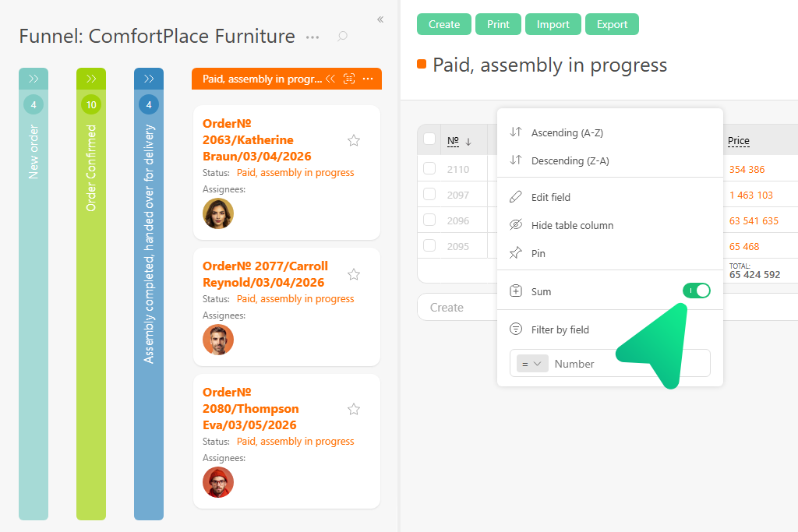Check the row 2096 checkbox

pos(429,220)
